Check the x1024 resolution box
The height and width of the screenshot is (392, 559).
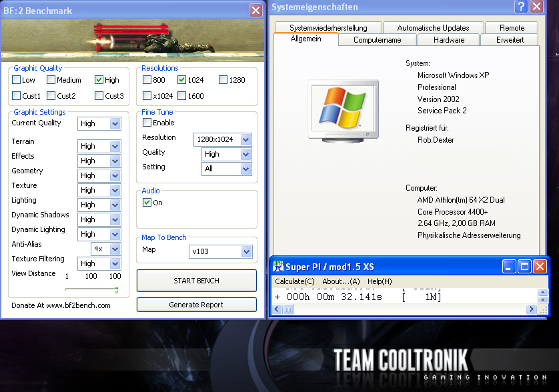[147, 95]
